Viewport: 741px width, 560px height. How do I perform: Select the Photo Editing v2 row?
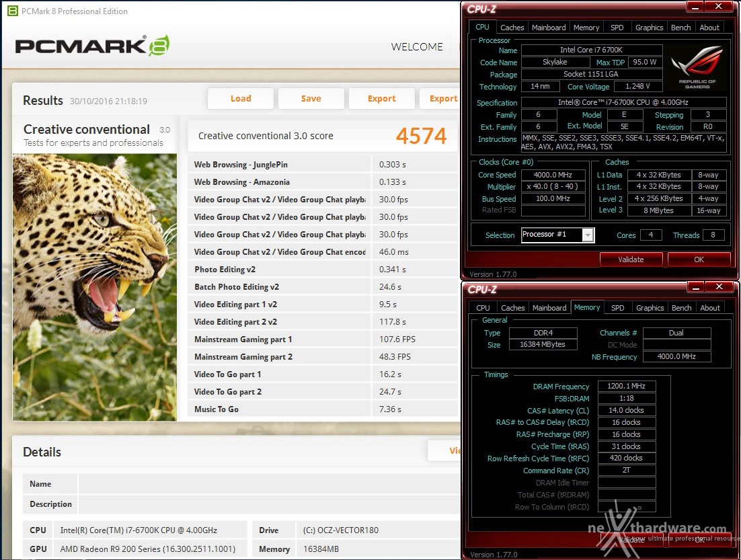click(323, 270)
